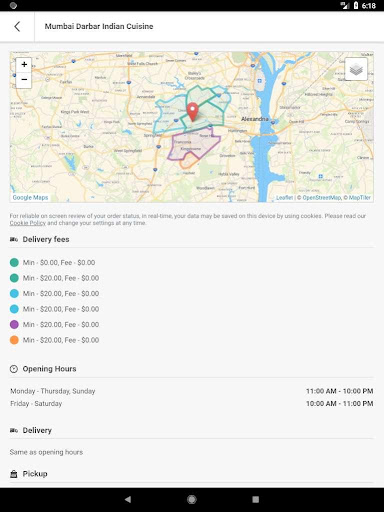Click the battery icon in status bar
This screenshot has width=384, height=512.
coord(356,5)
